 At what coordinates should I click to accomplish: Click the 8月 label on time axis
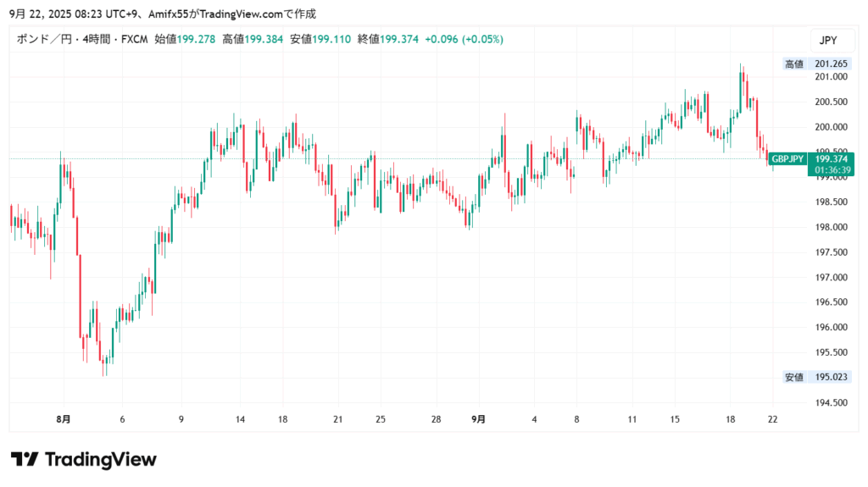click(63, 419)
